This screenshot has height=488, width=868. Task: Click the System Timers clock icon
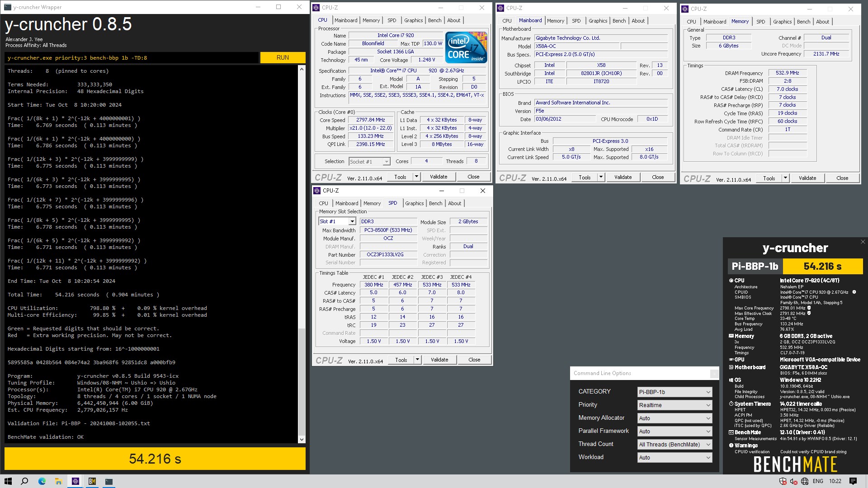click(731, 404)
